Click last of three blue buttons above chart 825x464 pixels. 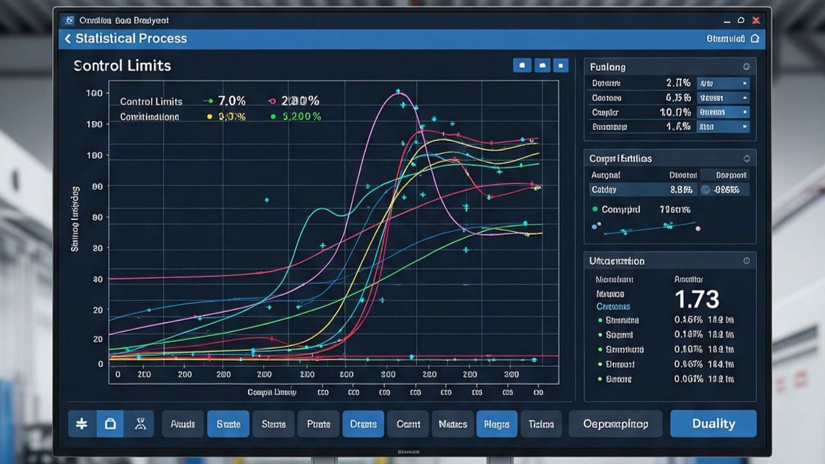[560, 65]
